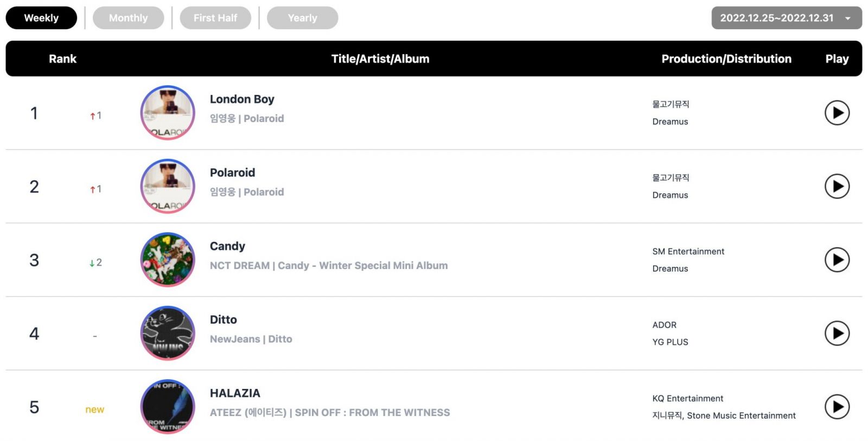Image resolution: width=868 pixels, height=441 pixels.
Task: Open the London Boy album cover thumbnail
Action: [x=168, y=113]
